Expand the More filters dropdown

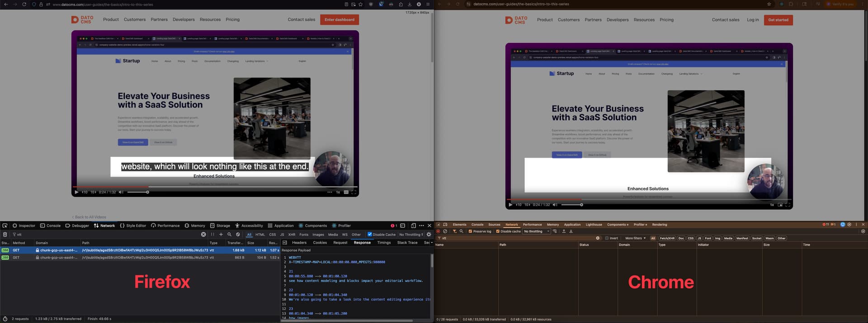coord(635,238)
